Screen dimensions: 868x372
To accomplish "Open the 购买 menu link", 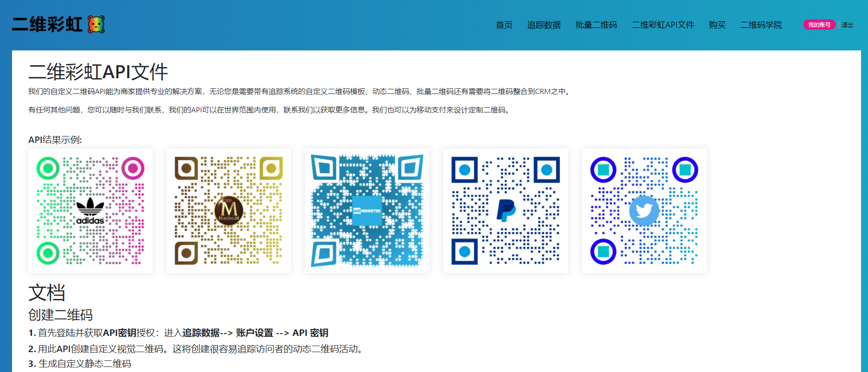I will (717, 25).
